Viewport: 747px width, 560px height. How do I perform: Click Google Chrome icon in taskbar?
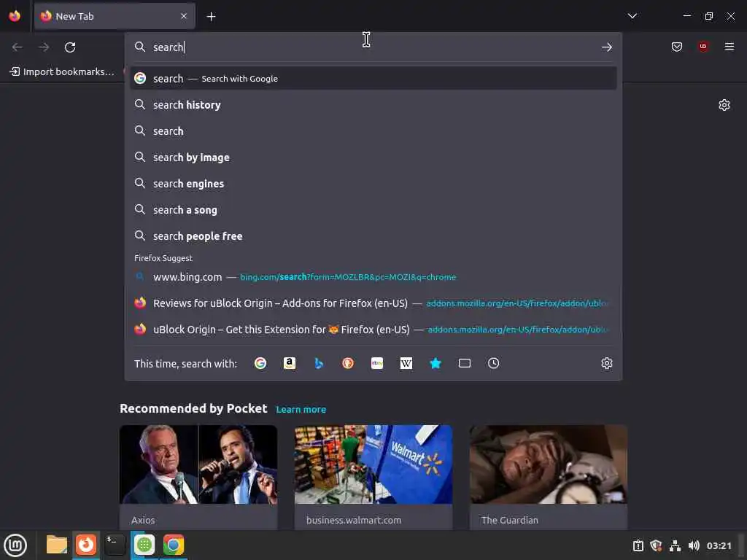click(x=174, y=545)
